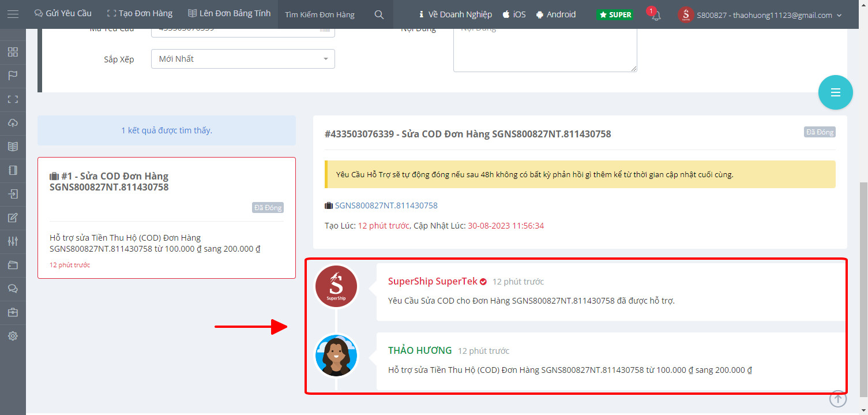Click Thảo Hương avatar in conversation
The height and width of the screenshot is (415, 868).
point(336,356)
